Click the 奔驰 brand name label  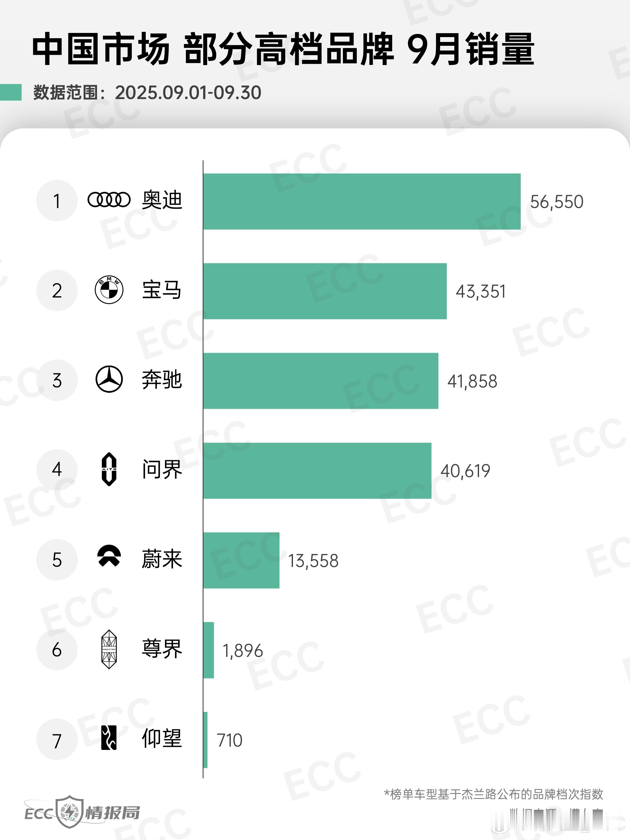[162, 380]
